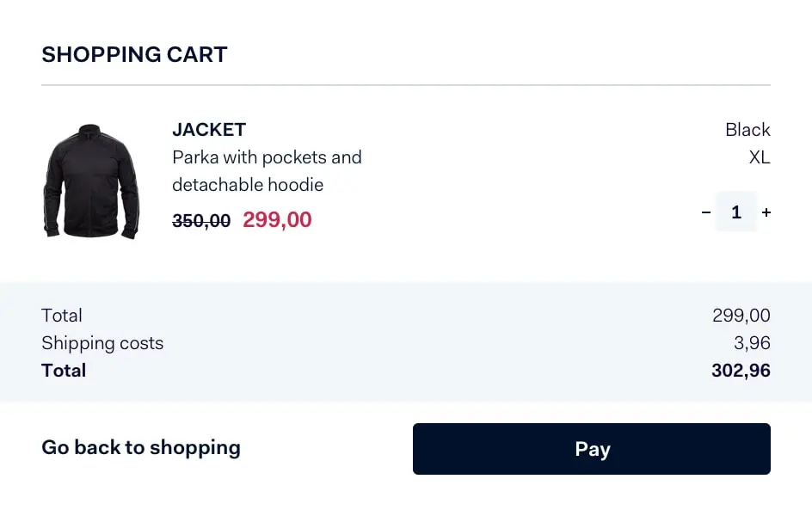Screen dimensions: 812x516
Task: Select the discounted price 299,00
Action: 276,220
